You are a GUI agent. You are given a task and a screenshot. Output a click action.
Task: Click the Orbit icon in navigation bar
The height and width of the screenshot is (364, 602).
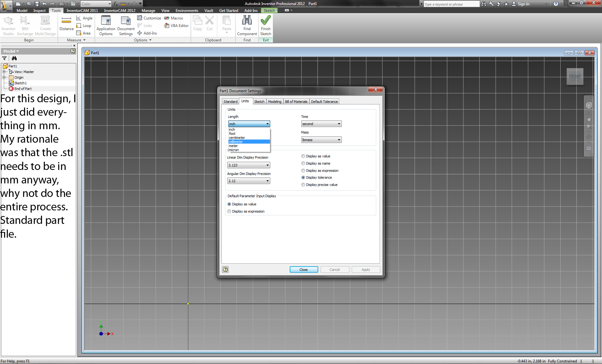[589, 137]
